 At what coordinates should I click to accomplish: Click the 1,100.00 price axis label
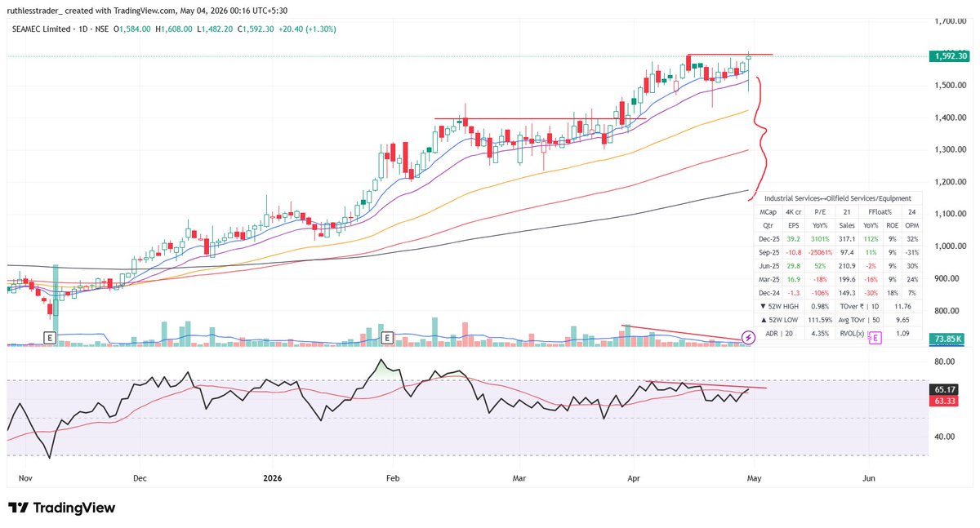[949, 214]
